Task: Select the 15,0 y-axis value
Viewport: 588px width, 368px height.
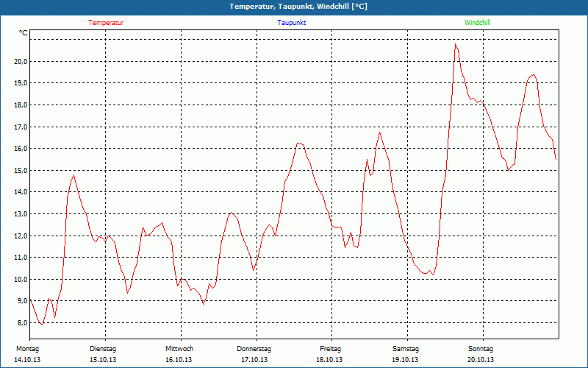Action: pyautogui.click(x=21, y=171)
